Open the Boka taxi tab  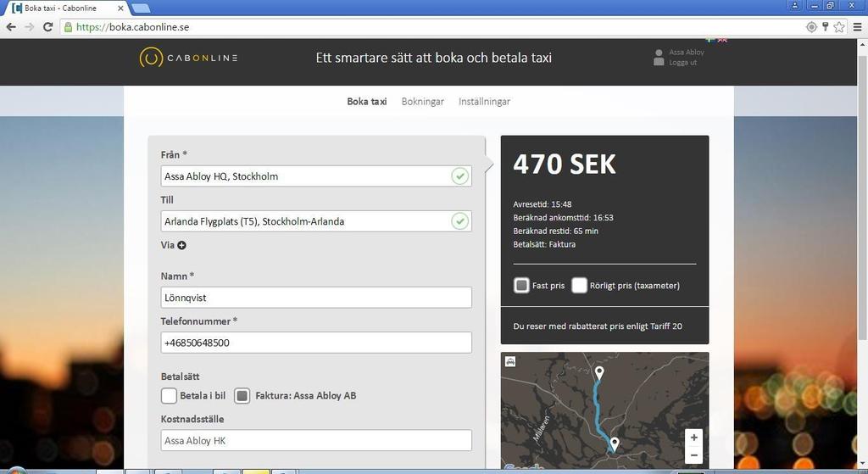pyautogui.click(x=366, y=102)
